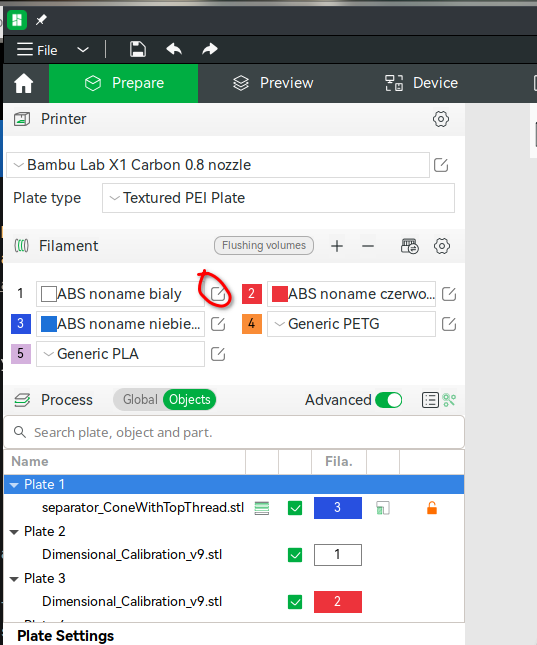Uncheck printable box for separator_ConeWithTopThread.stl
537x645 pixels.
click(295, 508)
